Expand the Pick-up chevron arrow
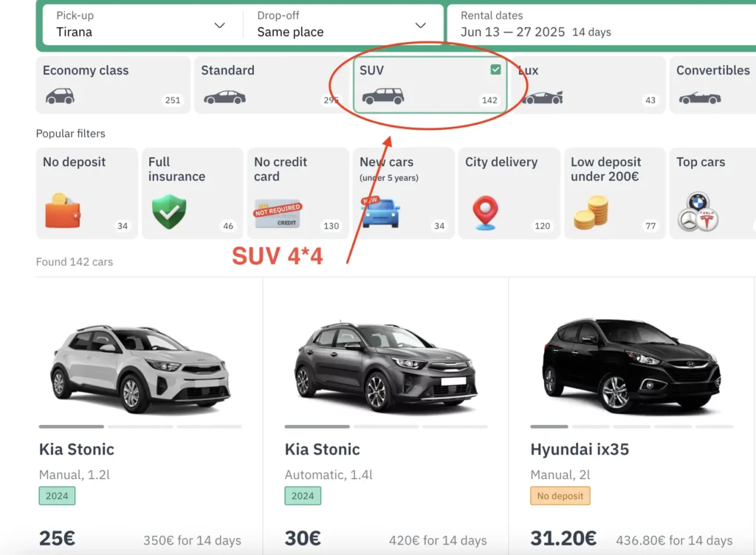756x555 pixels. (220, 25)
